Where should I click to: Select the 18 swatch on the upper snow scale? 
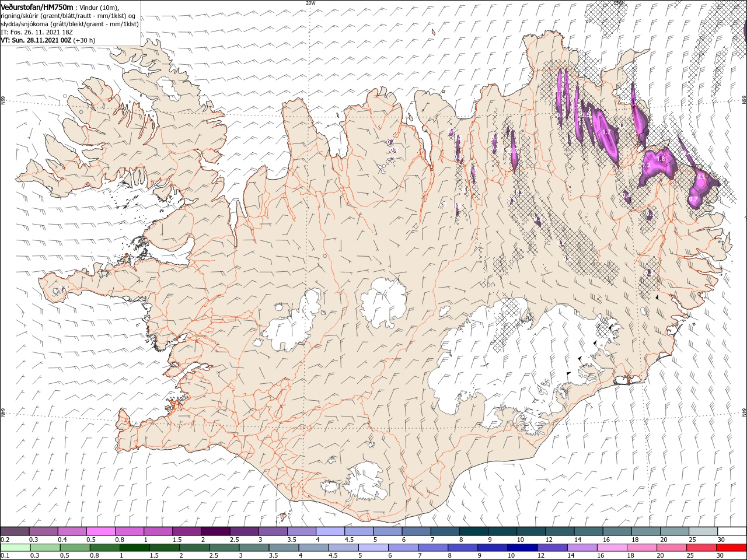click(646, 531)
